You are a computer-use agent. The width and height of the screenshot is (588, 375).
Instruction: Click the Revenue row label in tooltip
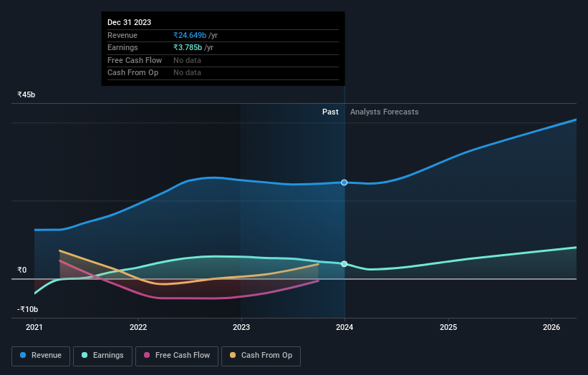click(122, 35)
